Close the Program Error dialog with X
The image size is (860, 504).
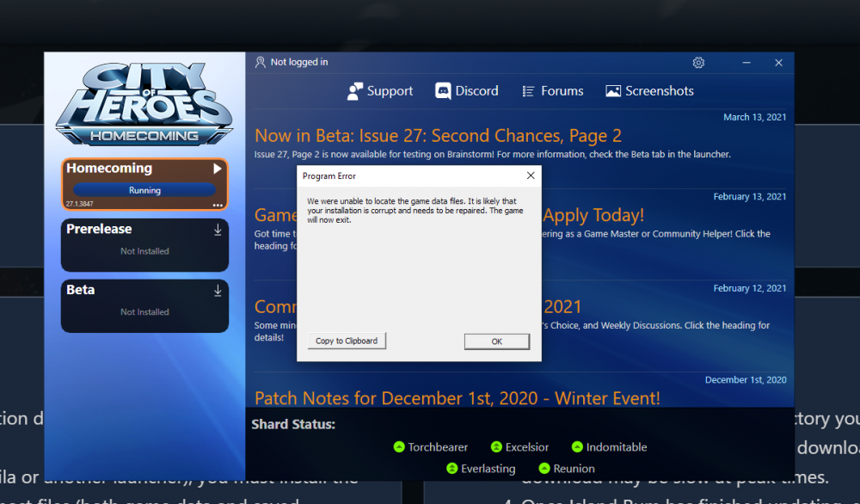coord(530,176)
